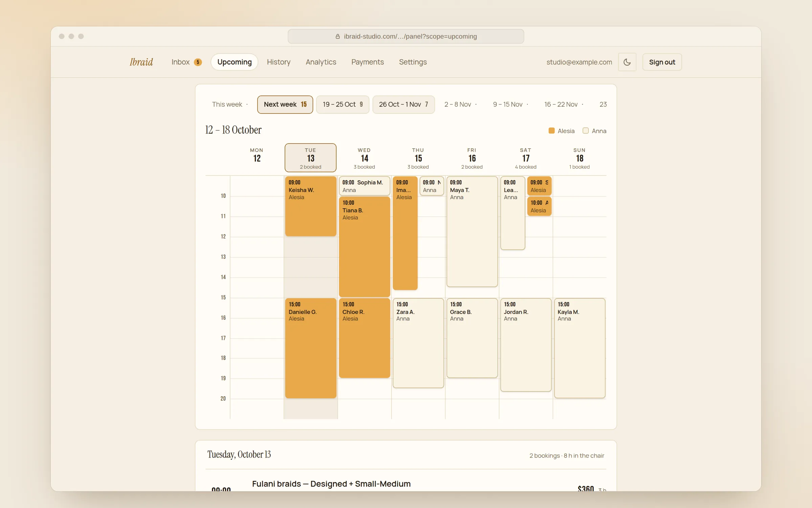This screenshot has height=508, width=812.
Task: Jump to the 2 – 8 Nov week
Action: click(460, 104)
